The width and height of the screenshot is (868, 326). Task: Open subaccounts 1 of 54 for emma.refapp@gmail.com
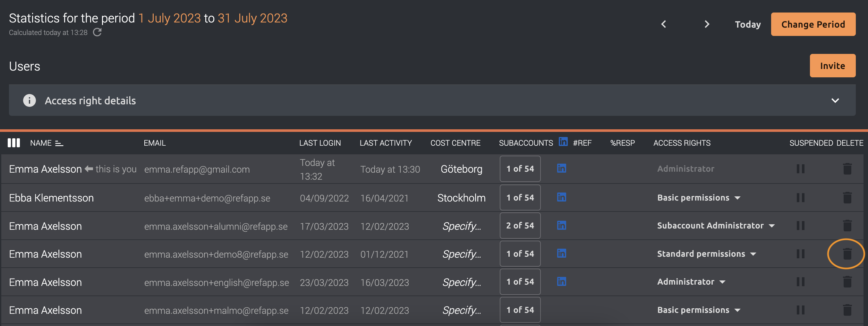coord(520,169)
